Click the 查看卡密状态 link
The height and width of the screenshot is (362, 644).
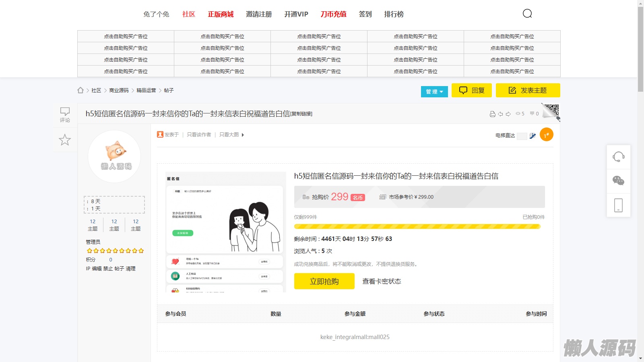[x=382, y=281]
